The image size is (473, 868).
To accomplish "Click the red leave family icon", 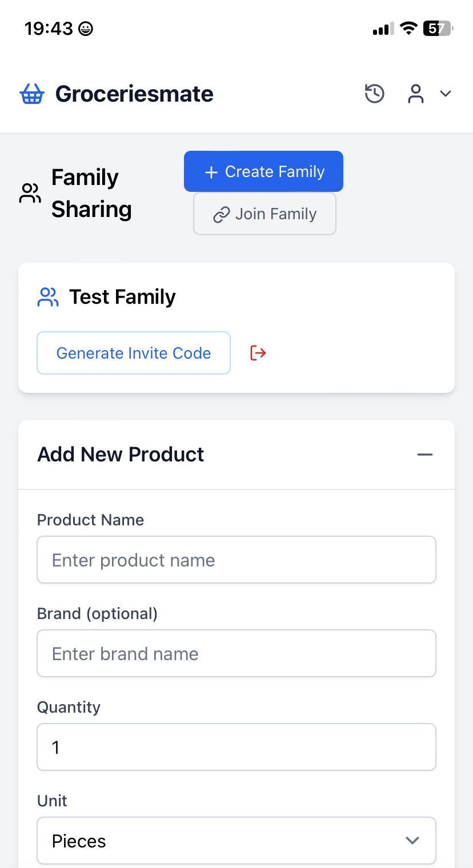I will coord(258,353).
